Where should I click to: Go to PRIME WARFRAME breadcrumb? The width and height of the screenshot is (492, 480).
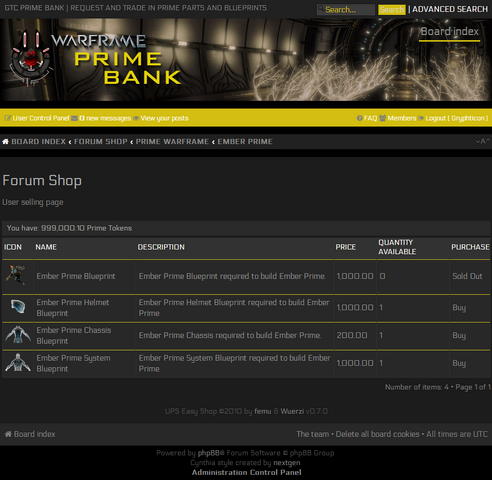pyautogui.click(x=172, y=142)
